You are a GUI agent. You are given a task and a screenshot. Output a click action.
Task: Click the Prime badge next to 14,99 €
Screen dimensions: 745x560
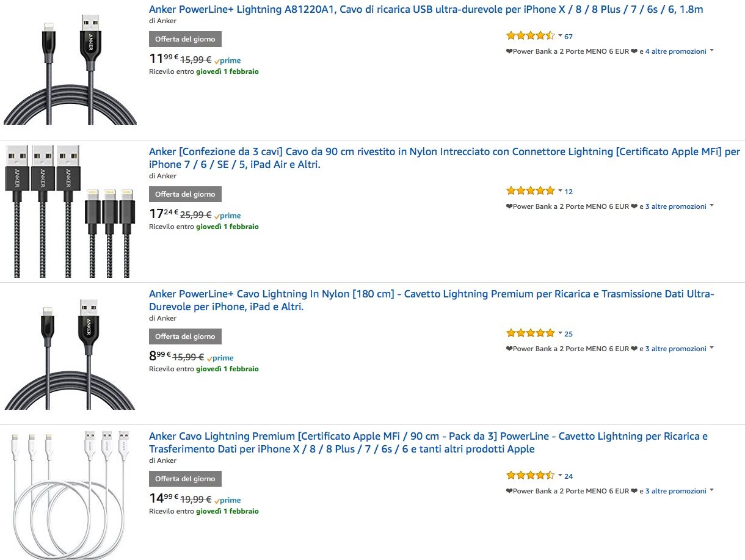(228, 501)
